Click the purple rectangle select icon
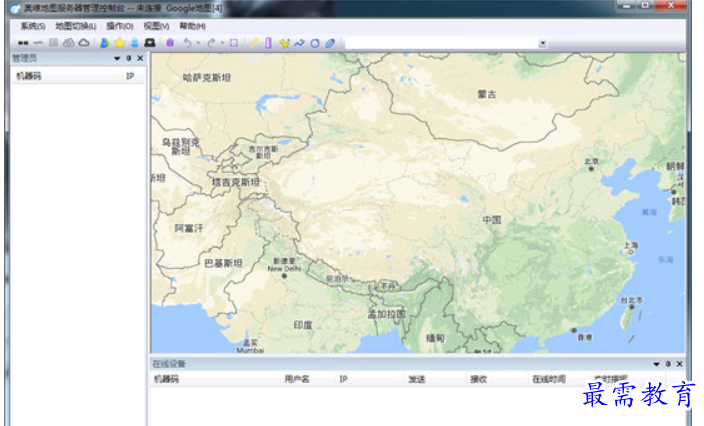Viewport: 704px width, 426px height. [234, 43]
